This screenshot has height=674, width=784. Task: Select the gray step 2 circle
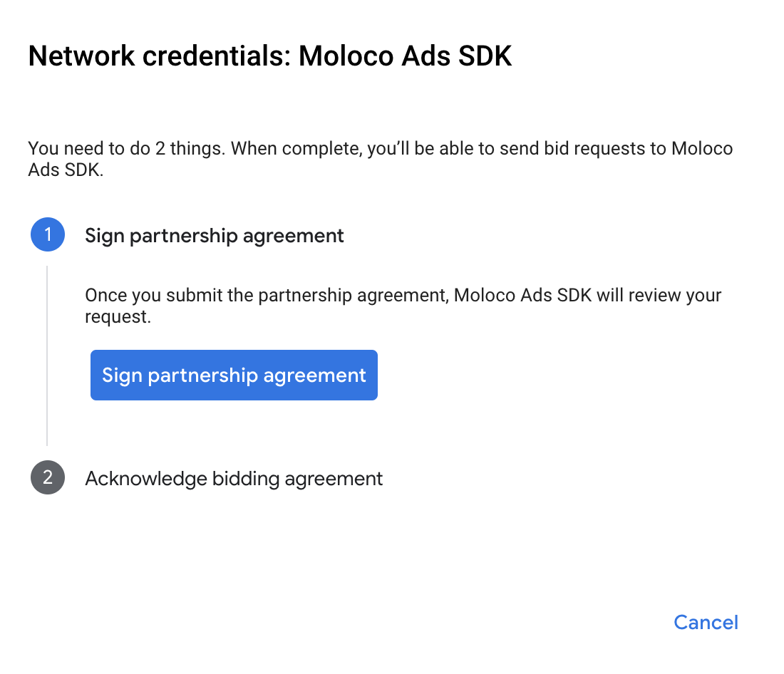[48, 477]
